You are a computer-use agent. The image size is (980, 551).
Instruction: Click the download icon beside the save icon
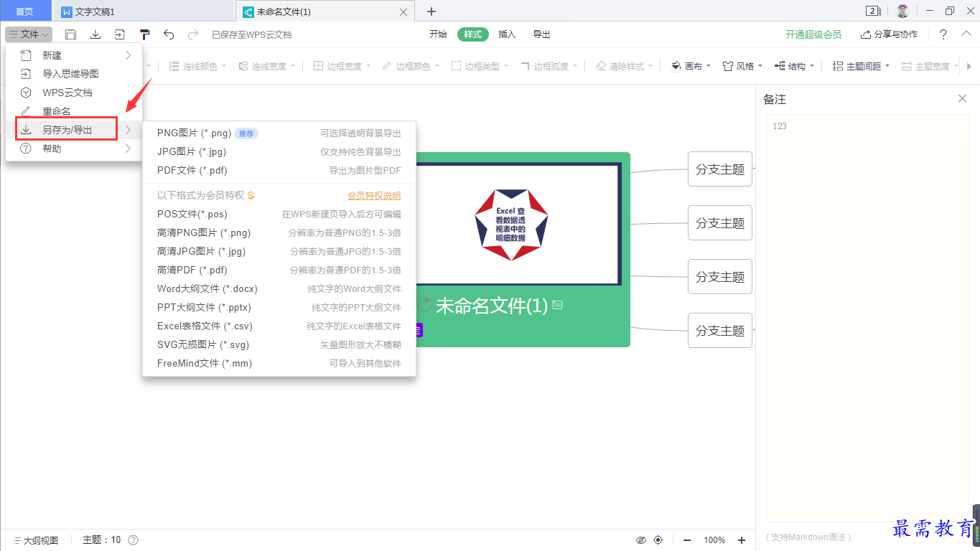[95, 34]
